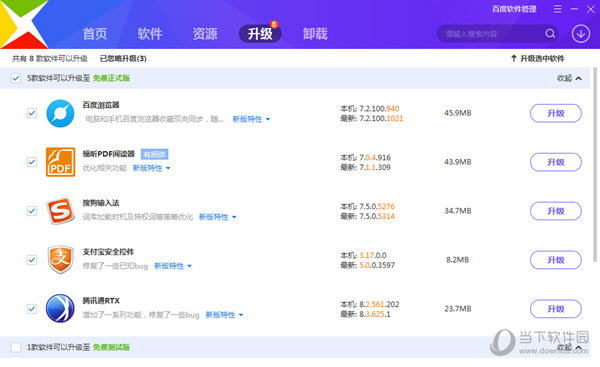Image resolution: width=600 pixels, height=367 pixels.
Task: Click the 免费测试版 green label
Action: click(x=111, y=347)
